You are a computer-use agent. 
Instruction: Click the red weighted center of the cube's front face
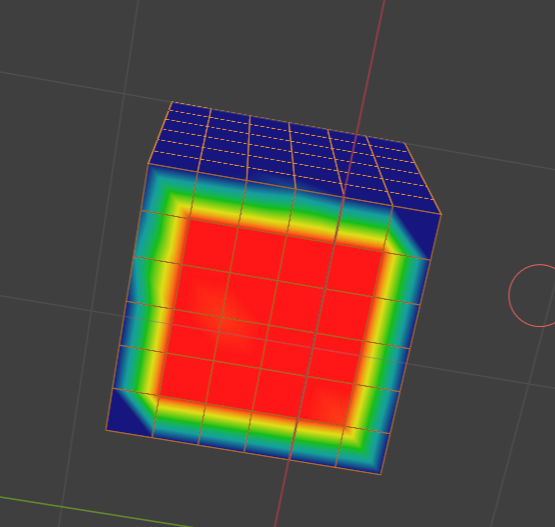[x=272, y=319]
